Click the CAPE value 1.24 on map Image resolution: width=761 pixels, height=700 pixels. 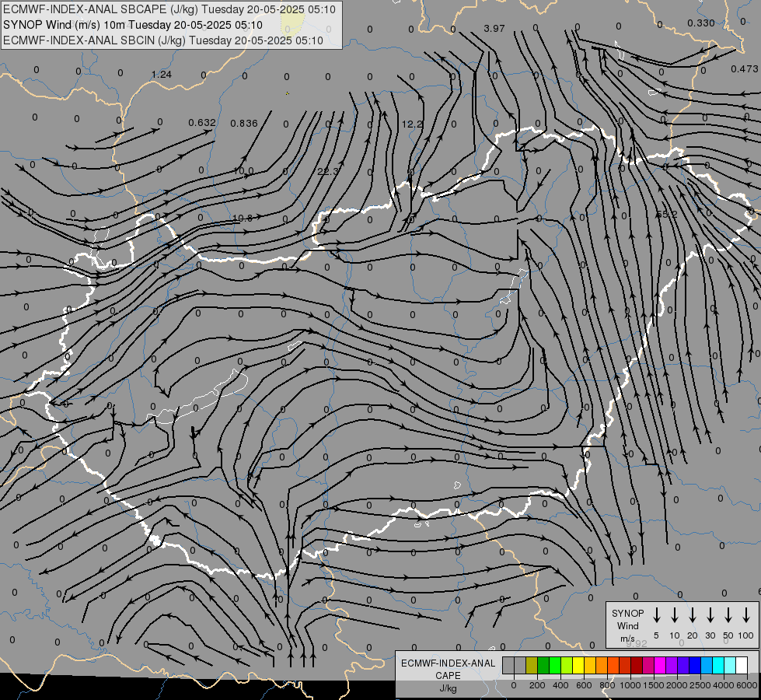click(162, 75)
